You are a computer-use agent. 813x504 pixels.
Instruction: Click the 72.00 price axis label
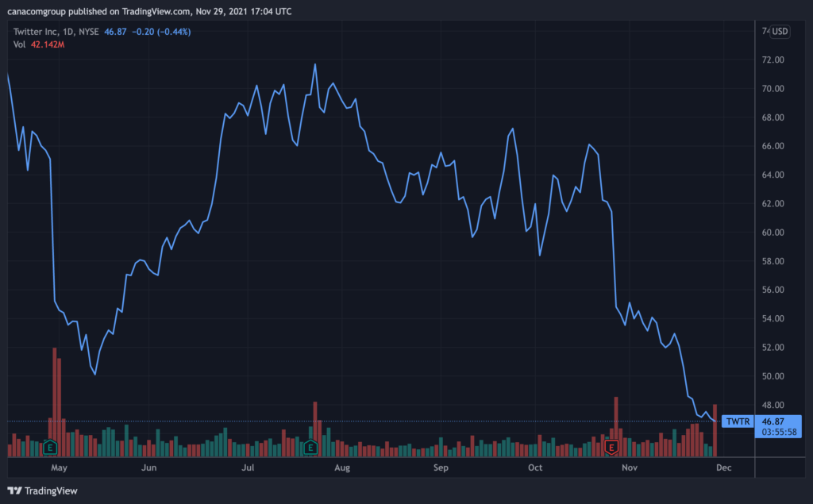point(773,60)
